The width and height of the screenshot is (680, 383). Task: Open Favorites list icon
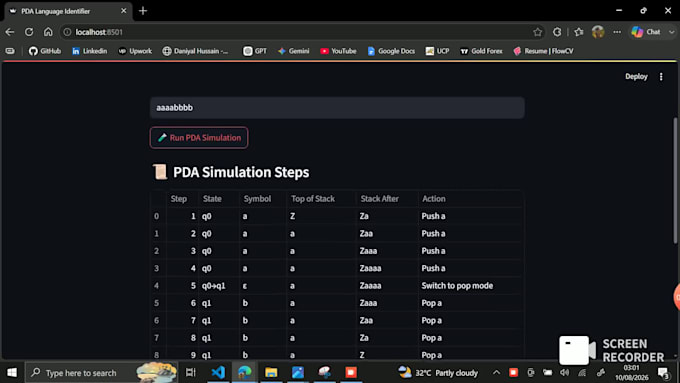coord(579,32)
